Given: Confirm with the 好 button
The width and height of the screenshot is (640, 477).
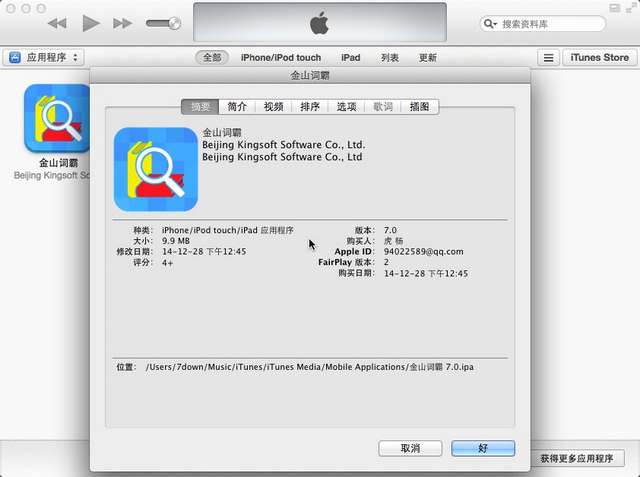Looking at the screenshot, I should click(x=483, y=448).
